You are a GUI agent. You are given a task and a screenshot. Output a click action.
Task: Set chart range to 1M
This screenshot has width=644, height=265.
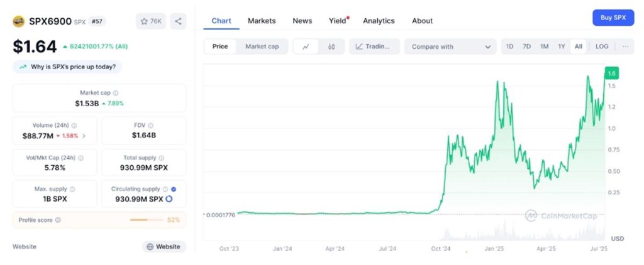click(x=544, y=46)
